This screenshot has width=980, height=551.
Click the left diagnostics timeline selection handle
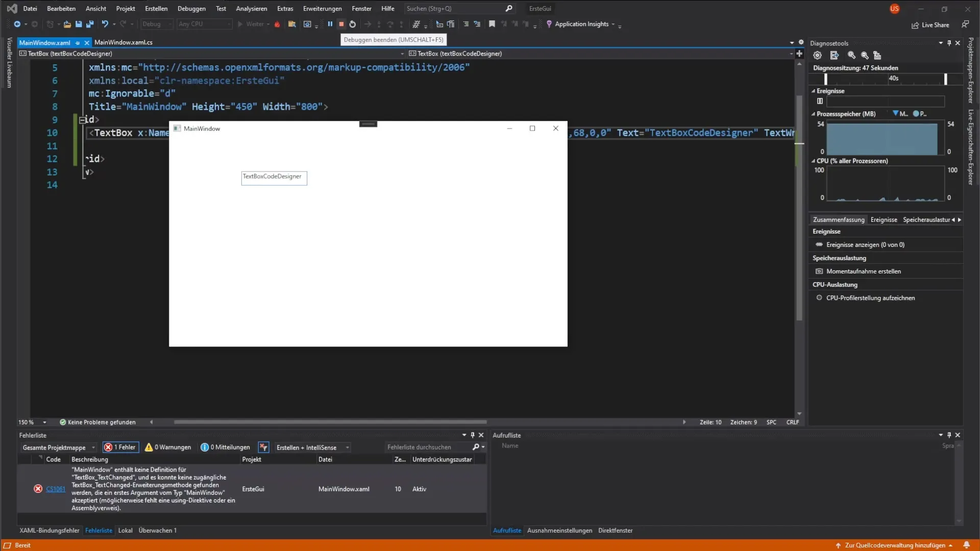click(x=825, y=79)
